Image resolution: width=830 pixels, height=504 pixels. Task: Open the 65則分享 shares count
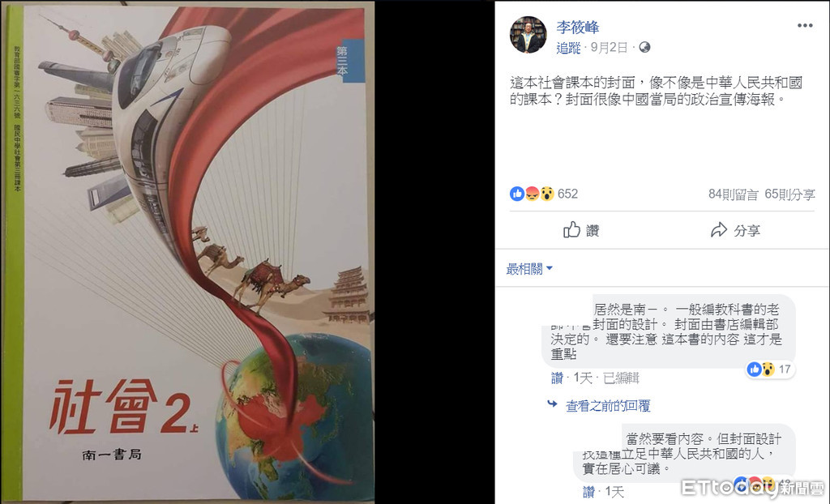[789, 194]
